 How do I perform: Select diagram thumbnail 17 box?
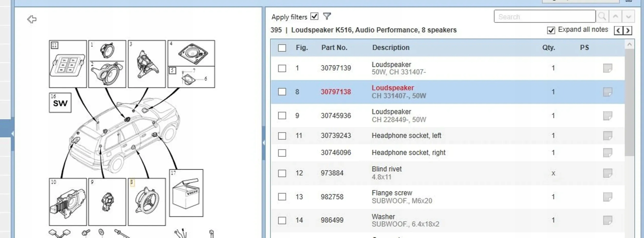click(186, 193)
